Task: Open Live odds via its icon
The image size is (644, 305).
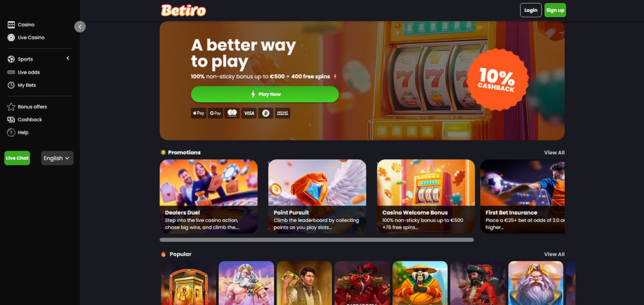Action: [11, 72]
